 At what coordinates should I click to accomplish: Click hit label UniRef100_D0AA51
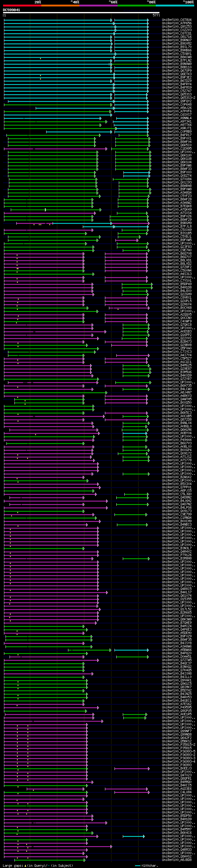(x=176, y=656)
